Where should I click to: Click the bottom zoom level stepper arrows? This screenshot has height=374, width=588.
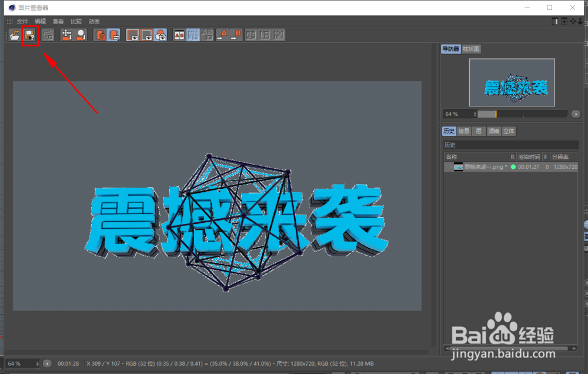(x=36, y=363)
